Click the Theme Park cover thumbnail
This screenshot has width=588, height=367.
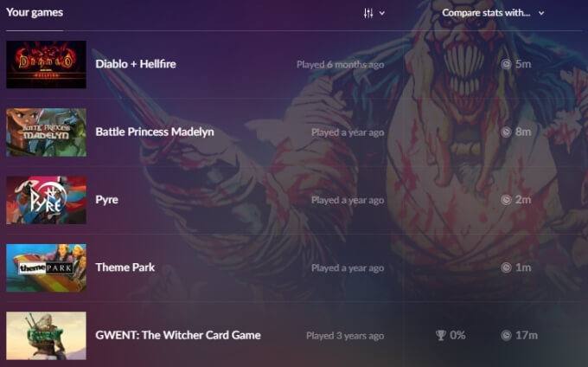pyautogui.click(x=46, y=268)
